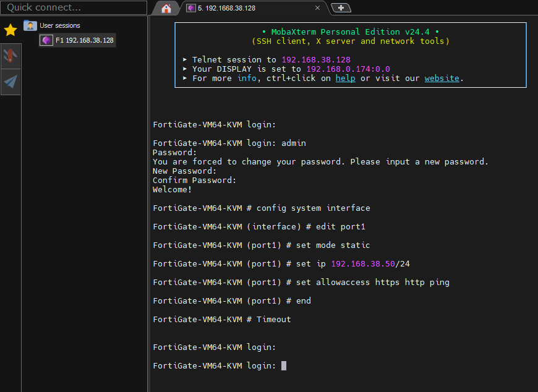
Task: Open the Sessions sidebar tab (star icon)
Action: tap(11, 30)
